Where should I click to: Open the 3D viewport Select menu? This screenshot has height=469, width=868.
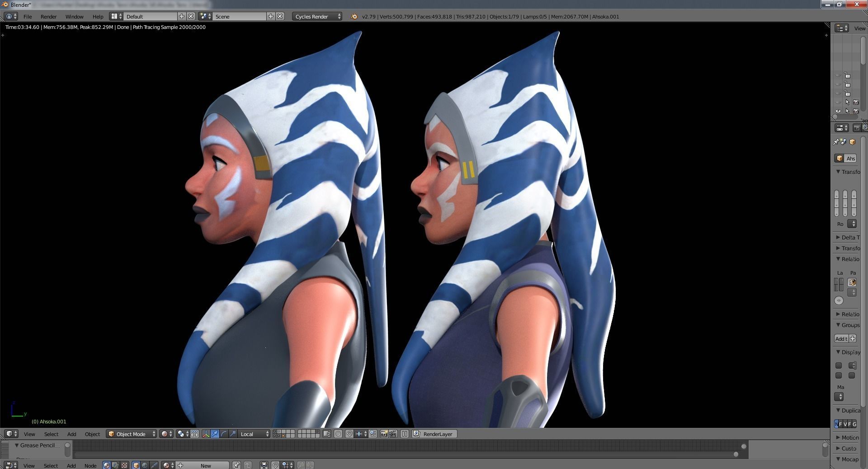click(51, 434)
